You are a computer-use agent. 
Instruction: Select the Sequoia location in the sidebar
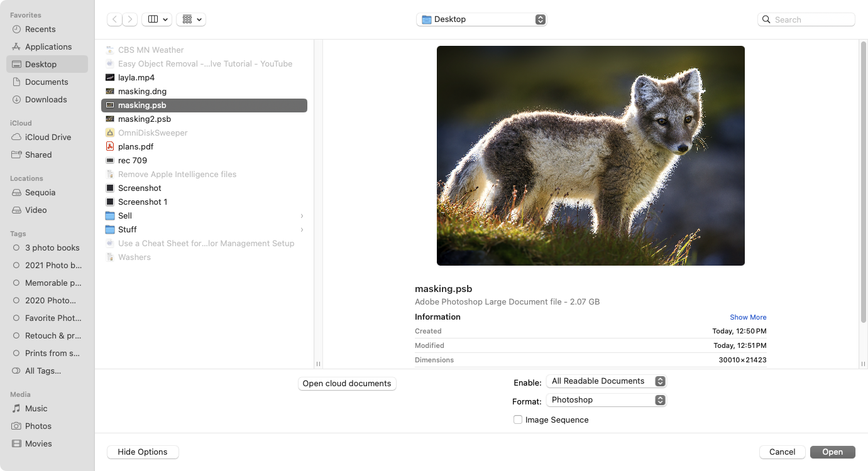click(x=40, y=192)
